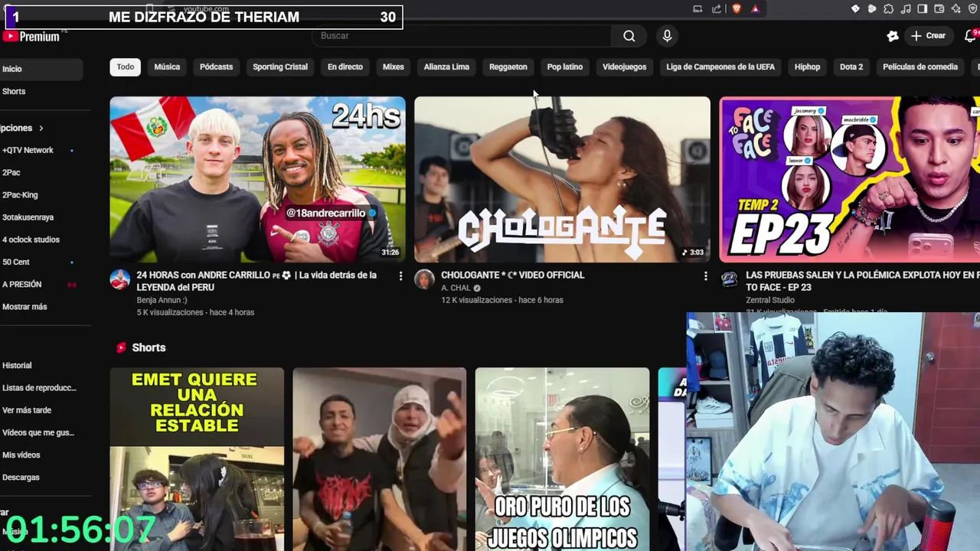Open Leo AI sparkle icon

click(x=955, y=8)
